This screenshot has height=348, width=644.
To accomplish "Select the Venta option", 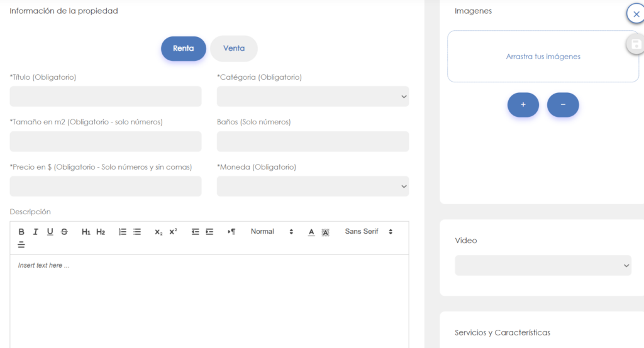I will click(x=234, y=48).
